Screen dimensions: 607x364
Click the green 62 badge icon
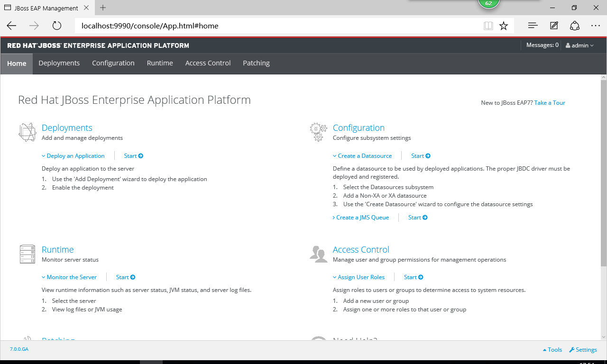[488, 3]
